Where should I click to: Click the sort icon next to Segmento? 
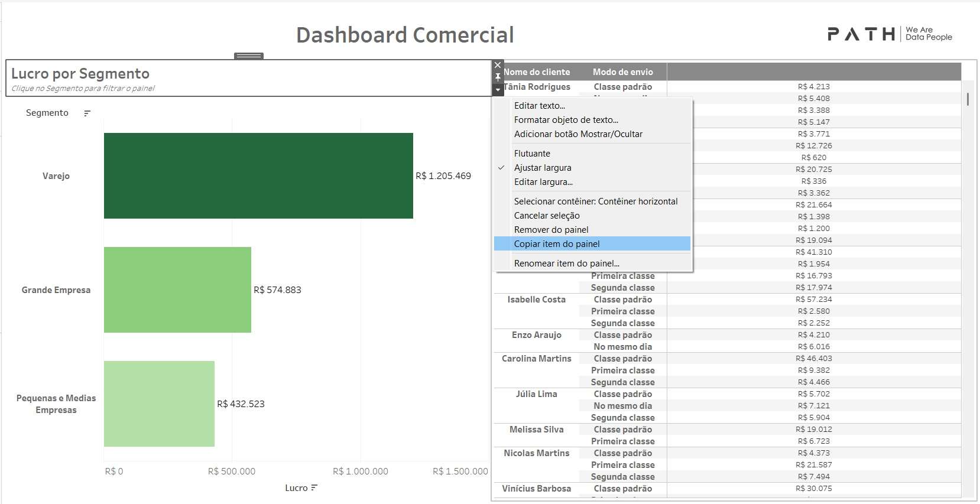87,113
